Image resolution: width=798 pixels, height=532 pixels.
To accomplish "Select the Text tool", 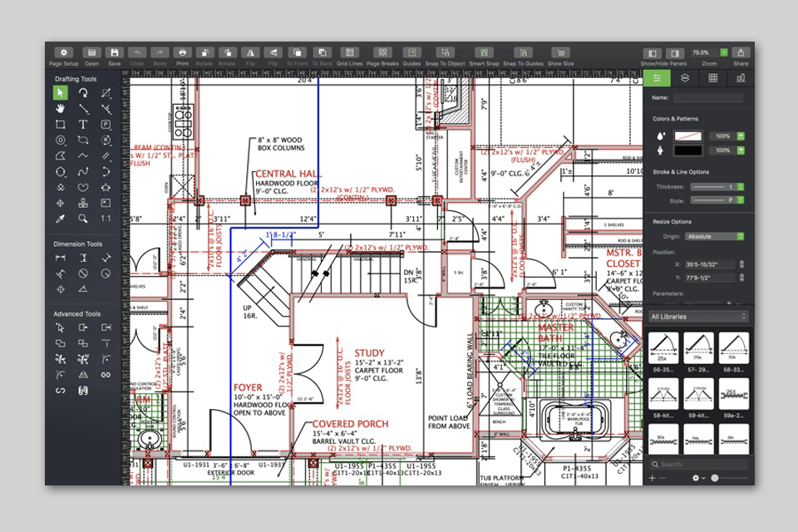I will (83, 124).
